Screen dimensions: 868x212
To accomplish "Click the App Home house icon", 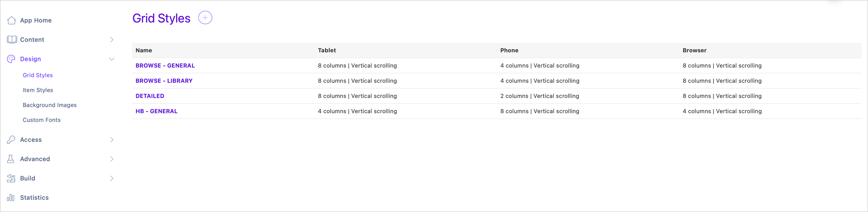I will [11, 20].
